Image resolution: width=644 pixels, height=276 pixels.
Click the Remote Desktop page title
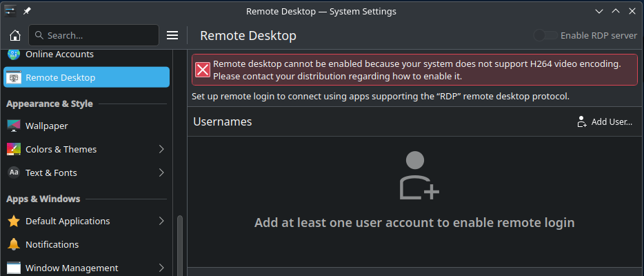248,36
